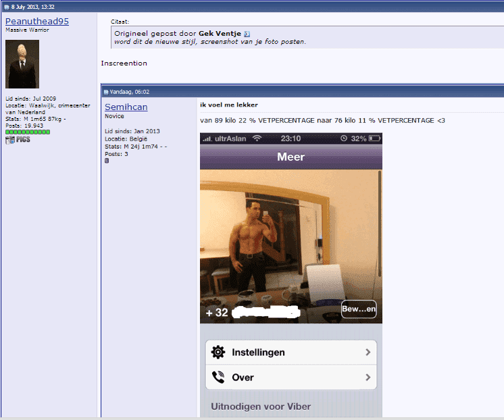Click the ultrAslan signal strength bars

[209, 138]
